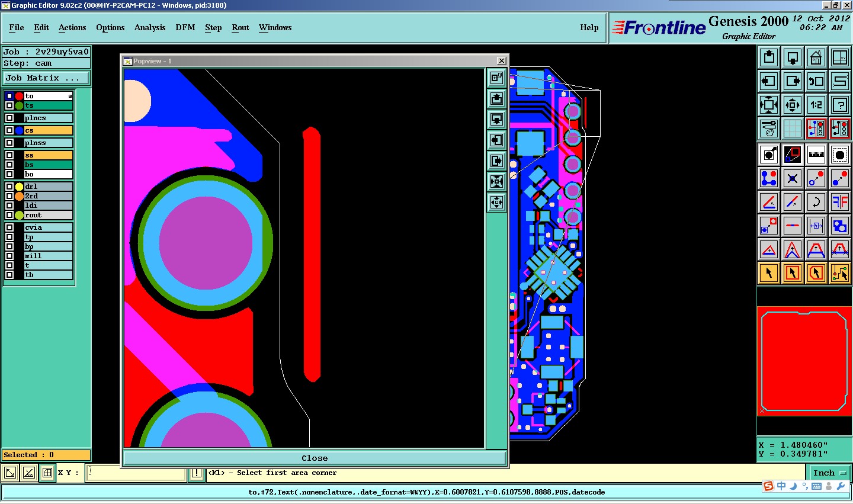Click the dotted-outline black circle icon

click(840, 155)
